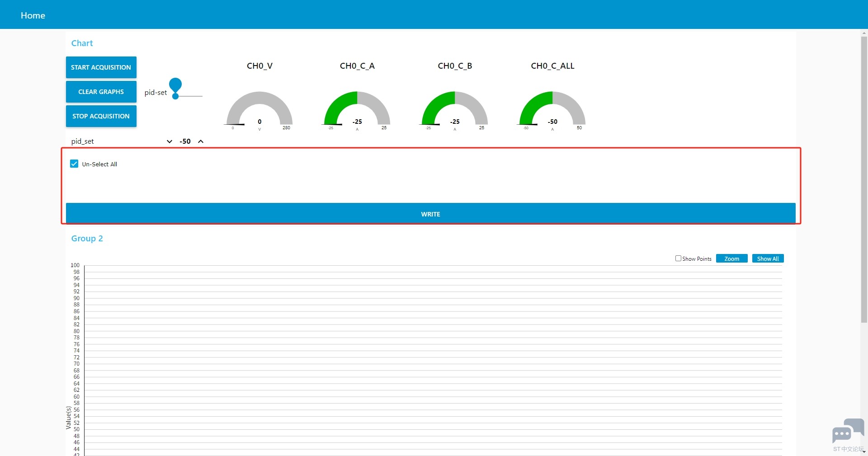
Task: Toggle the Un-Select All checkbox
Action: tap(74, 164)
